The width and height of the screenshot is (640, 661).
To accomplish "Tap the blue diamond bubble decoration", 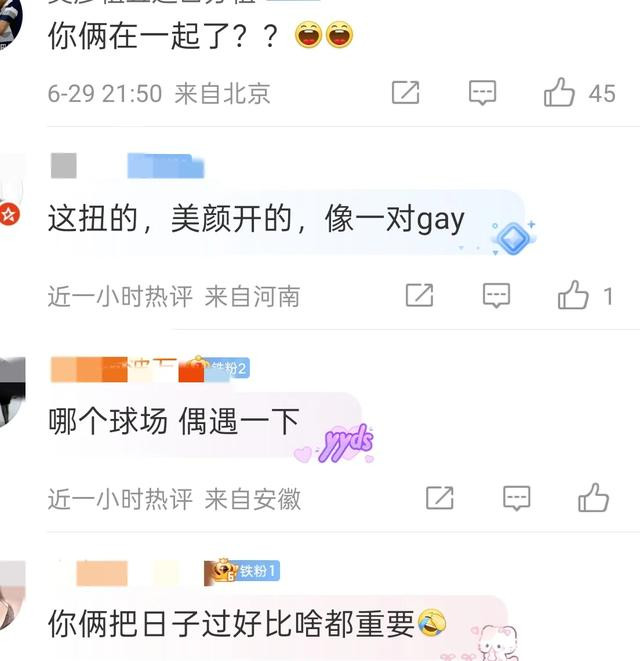I will coord(513,238).
